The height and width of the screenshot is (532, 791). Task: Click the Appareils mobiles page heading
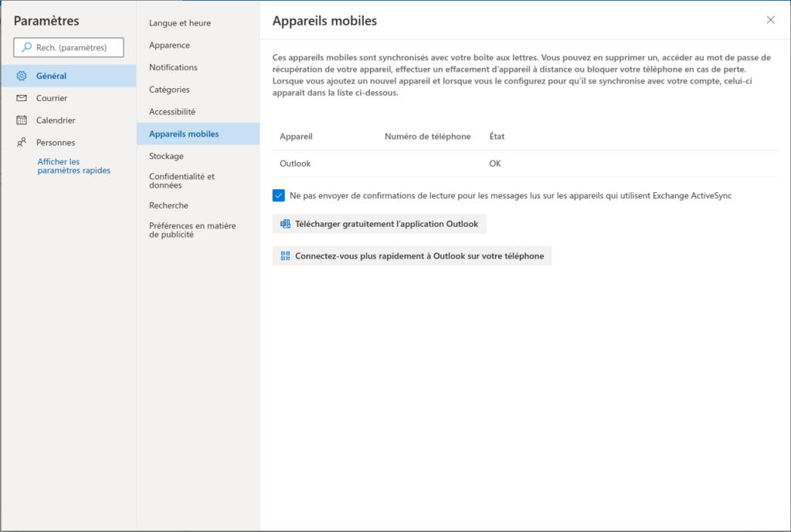coord(324,21)
